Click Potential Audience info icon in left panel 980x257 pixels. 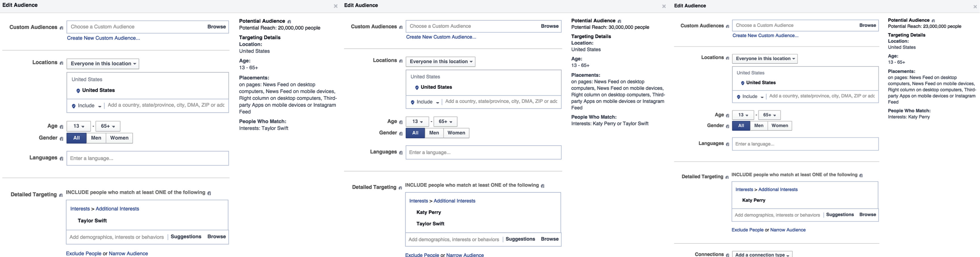click(x=289, y=22)
